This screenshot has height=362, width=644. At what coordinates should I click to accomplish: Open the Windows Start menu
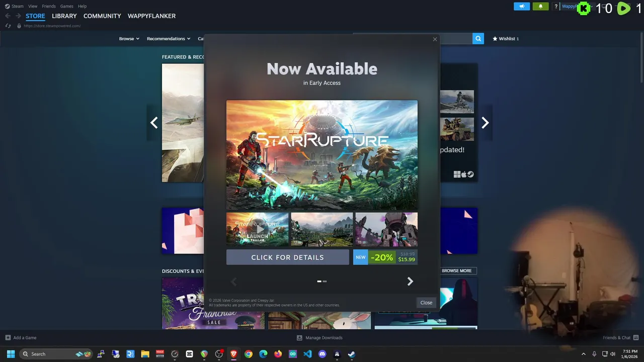click(x=11, y=354)
